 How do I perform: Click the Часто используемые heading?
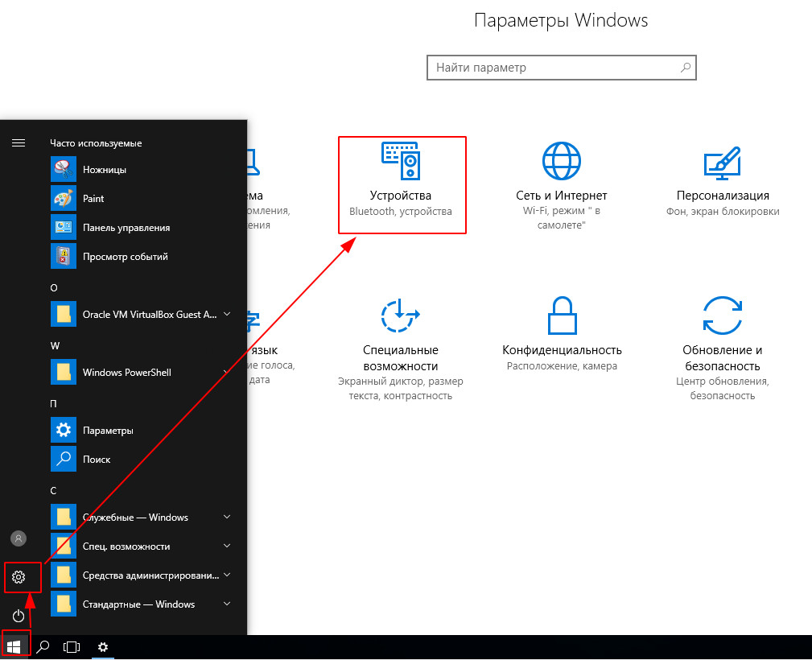click(x=96, y=143)
